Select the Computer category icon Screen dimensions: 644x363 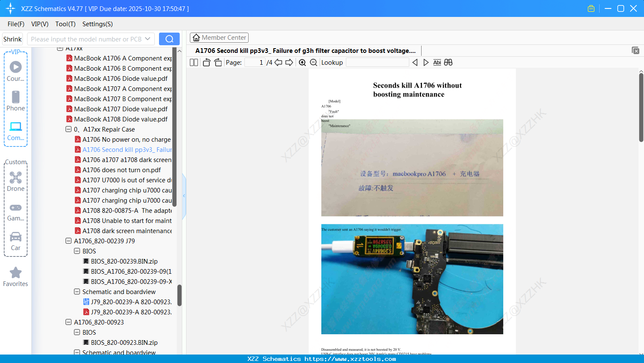(x=16, y=131)
